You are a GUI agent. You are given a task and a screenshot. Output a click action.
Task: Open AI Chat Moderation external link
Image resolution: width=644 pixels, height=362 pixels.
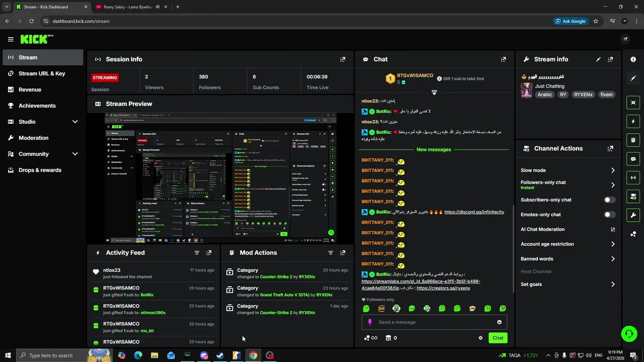(613, 229)
